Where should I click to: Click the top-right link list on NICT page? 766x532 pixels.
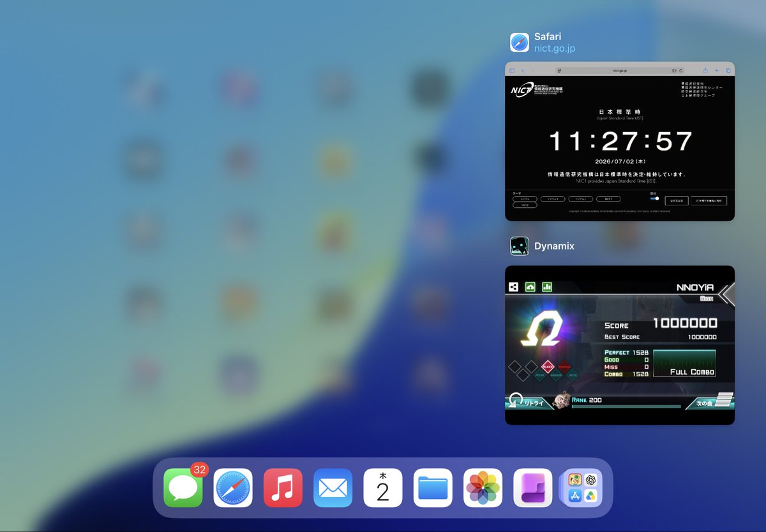tap(702, 90)
